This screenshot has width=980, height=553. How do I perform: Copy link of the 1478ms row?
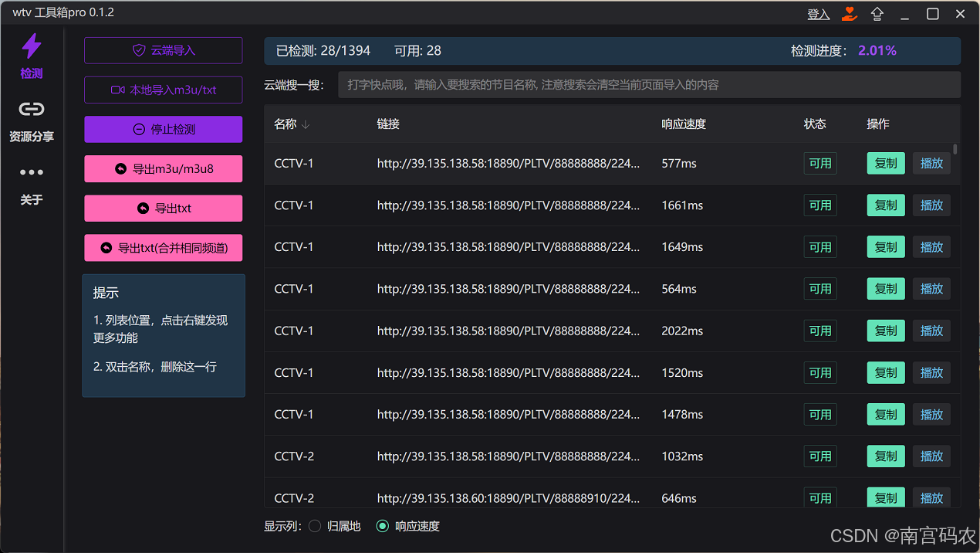[886, 414]
